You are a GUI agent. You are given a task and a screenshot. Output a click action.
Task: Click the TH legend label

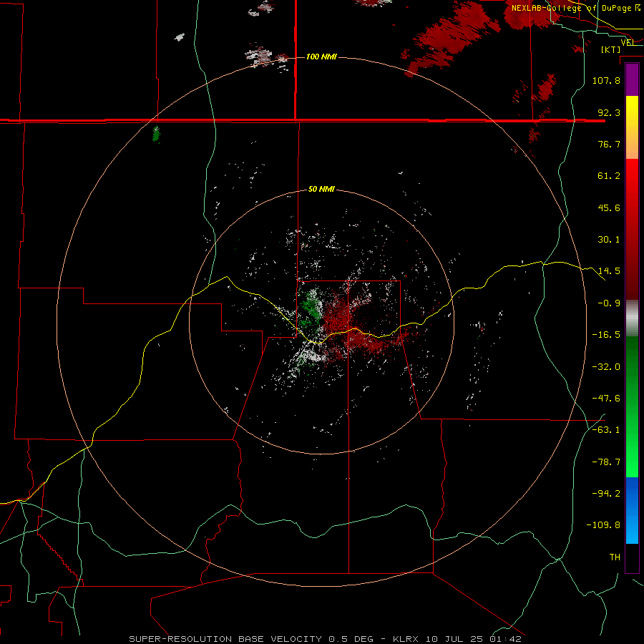pyautogui.click(x=615, y=557)
